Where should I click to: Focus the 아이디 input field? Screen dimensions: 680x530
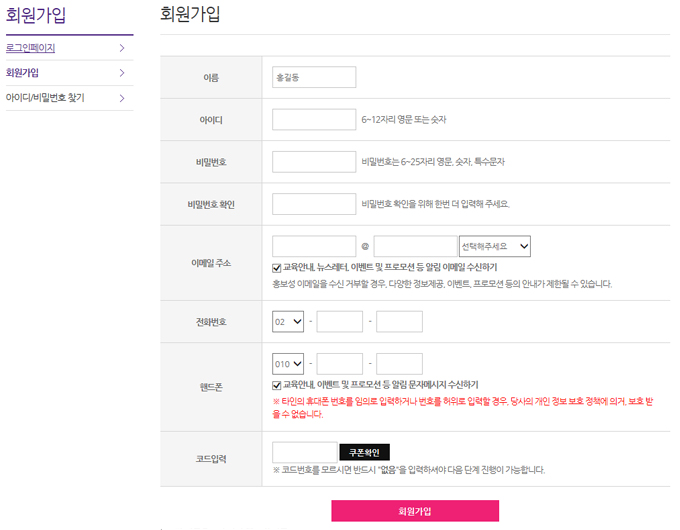314,120
